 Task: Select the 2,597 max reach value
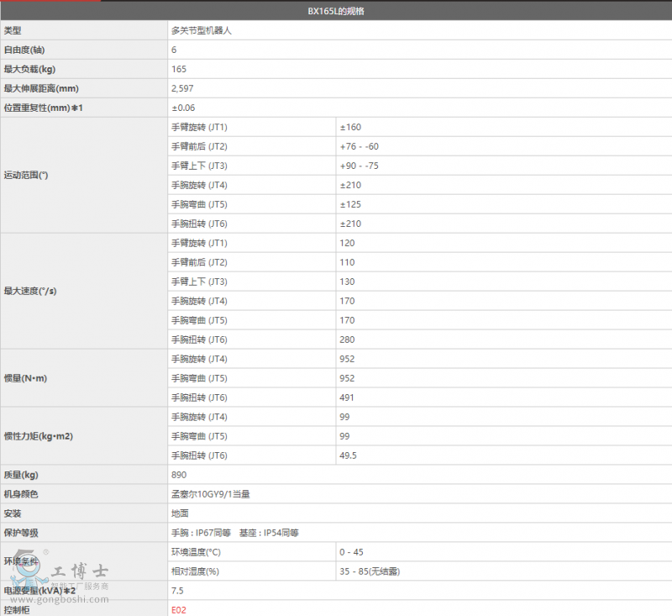[183, 89]
